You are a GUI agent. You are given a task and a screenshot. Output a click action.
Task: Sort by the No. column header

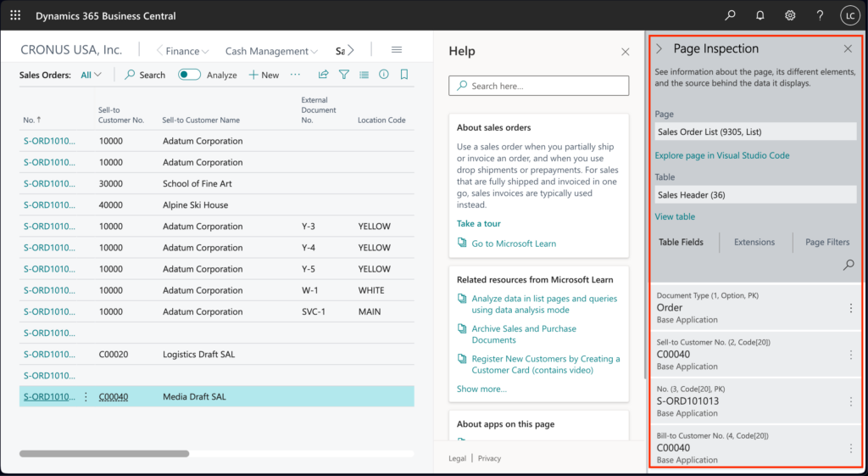(x=32, y=120)
